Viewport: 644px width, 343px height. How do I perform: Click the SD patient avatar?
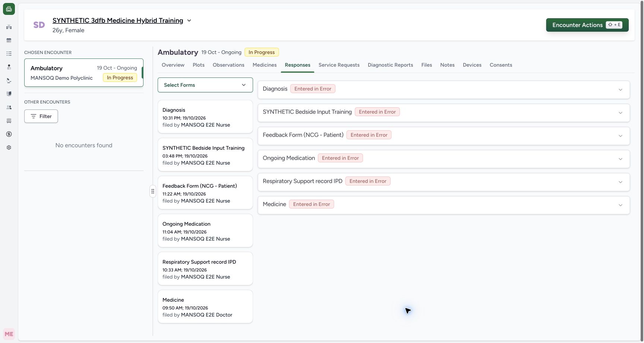[x=39, y=25]
